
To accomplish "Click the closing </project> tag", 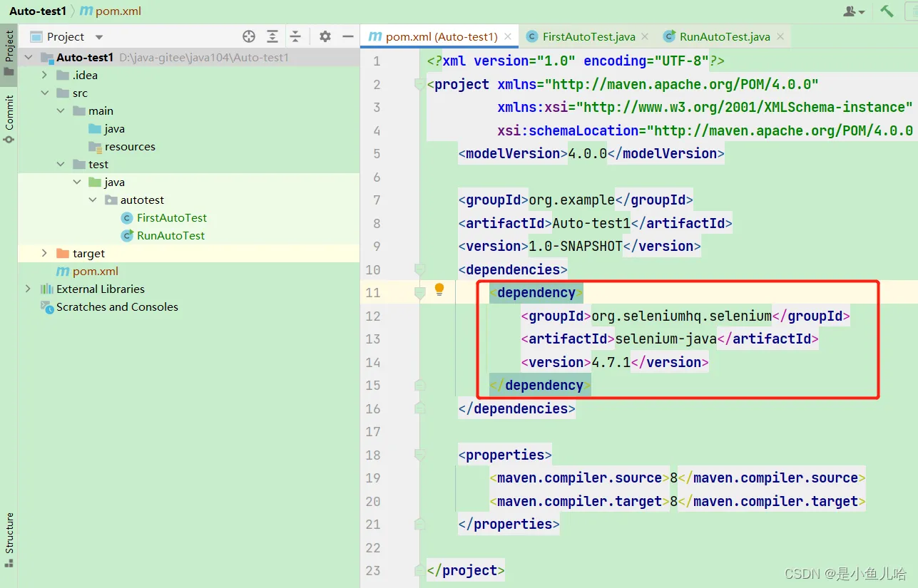I will tap(466, 570).
